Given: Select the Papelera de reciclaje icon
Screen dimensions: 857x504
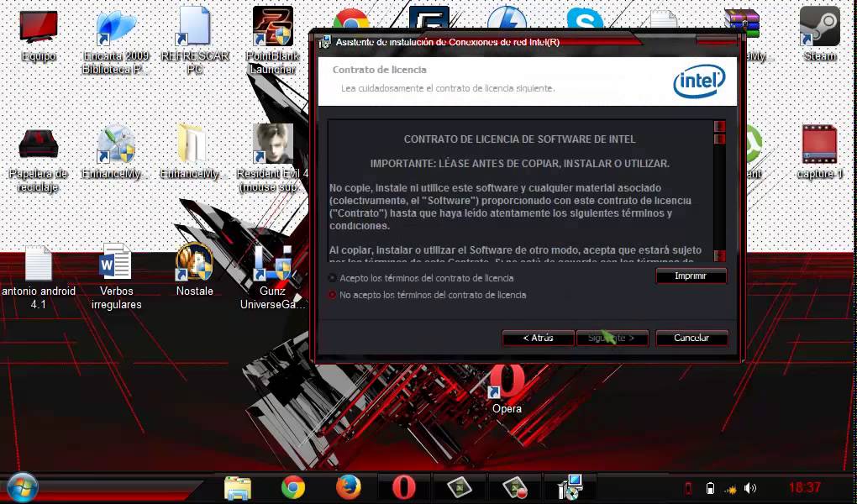Looking at the screenshot, I should [39, 159].
